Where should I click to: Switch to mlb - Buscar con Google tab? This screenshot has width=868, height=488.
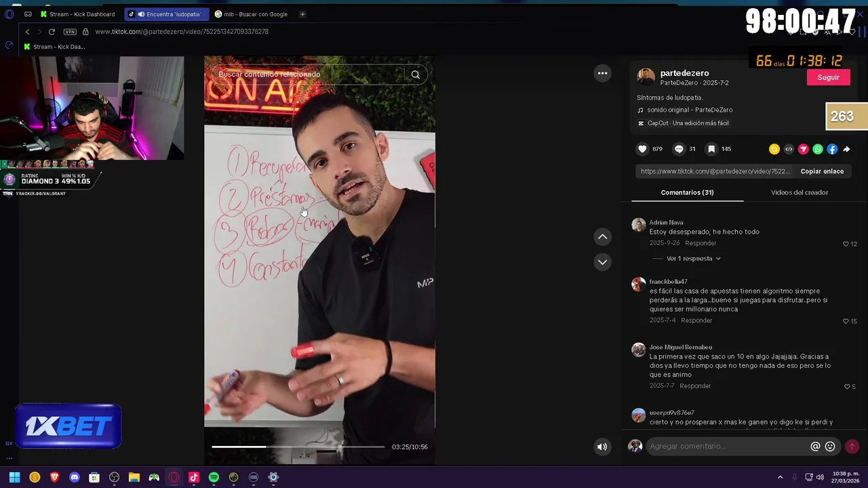(x=251, y=14)
